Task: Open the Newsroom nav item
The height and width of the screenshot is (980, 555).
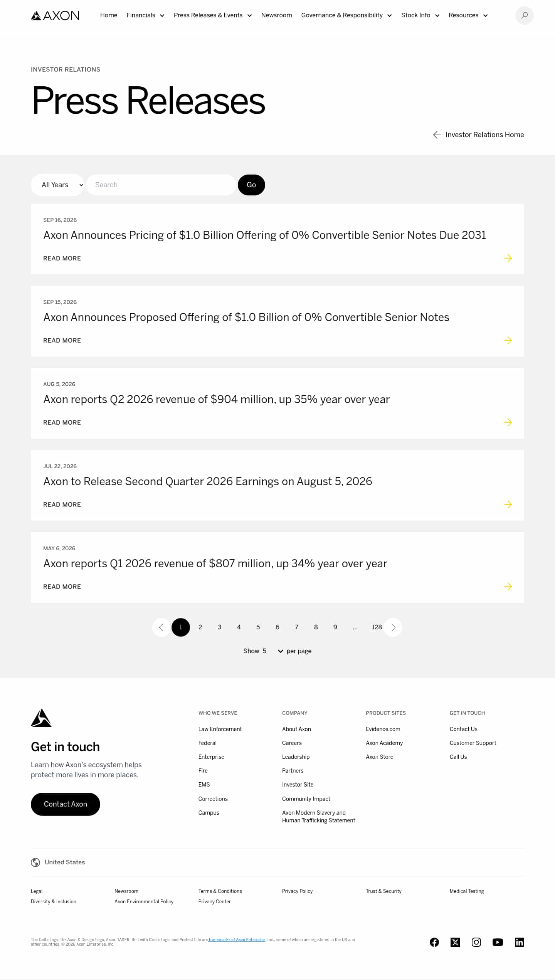Action: (x=276, y=15)
